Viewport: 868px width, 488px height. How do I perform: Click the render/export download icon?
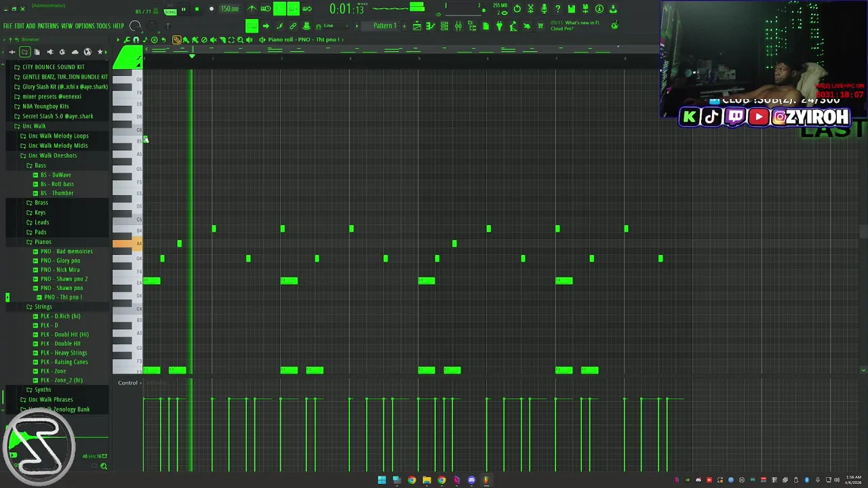point(613,9)
